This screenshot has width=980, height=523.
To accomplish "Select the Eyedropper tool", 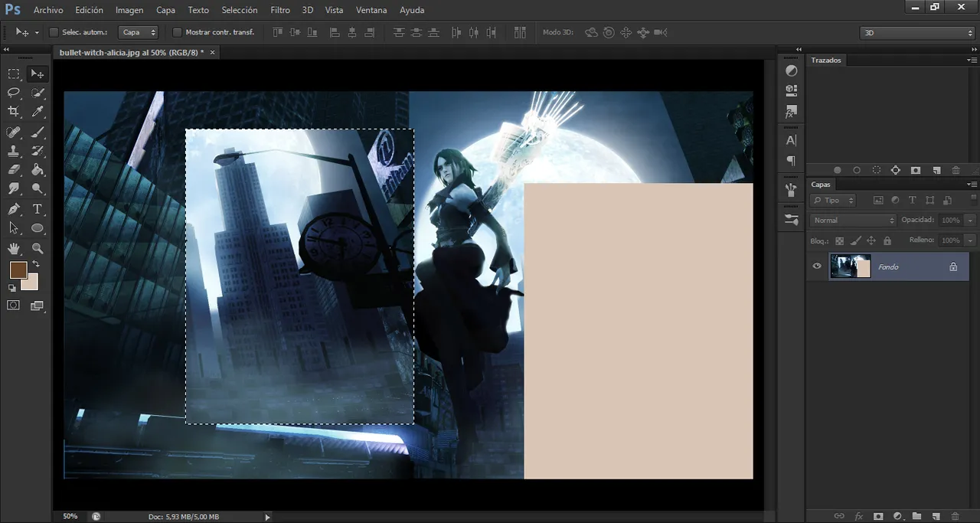I will [37, 112].
